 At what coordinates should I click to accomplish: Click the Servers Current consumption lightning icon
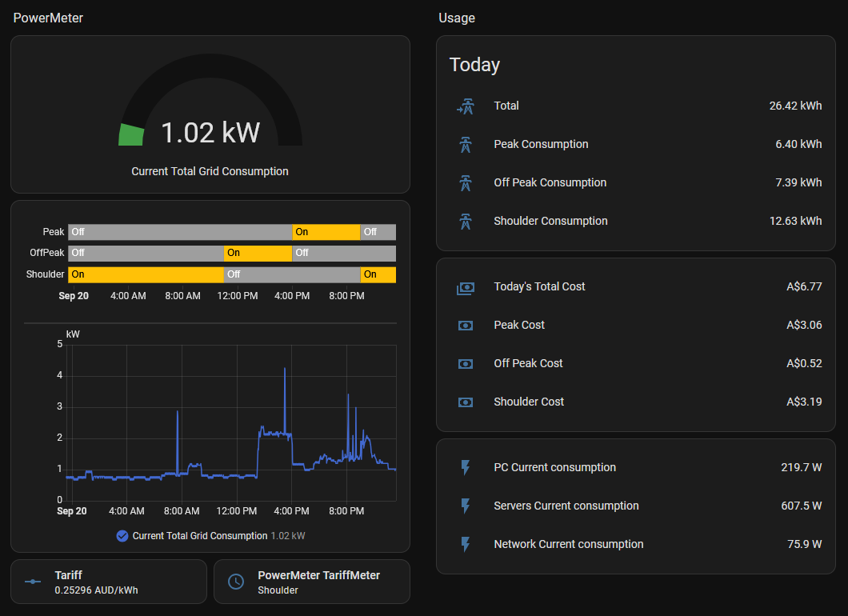point(465,506)
